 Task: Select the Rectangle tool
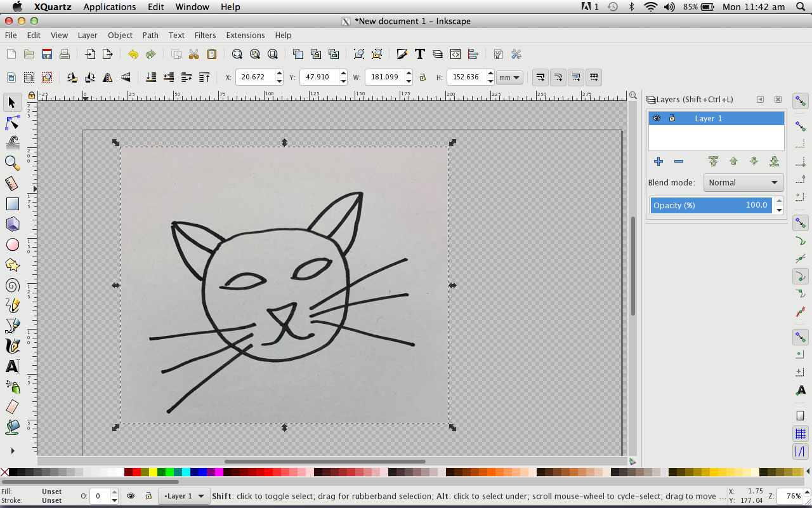coord(12,204)
